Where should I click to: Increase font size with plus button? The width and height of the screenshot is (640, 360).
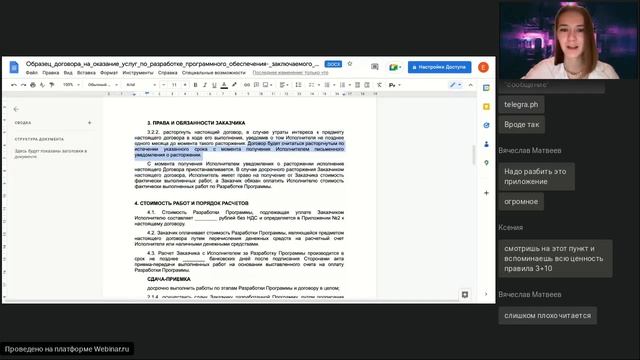tap(185, 85)
